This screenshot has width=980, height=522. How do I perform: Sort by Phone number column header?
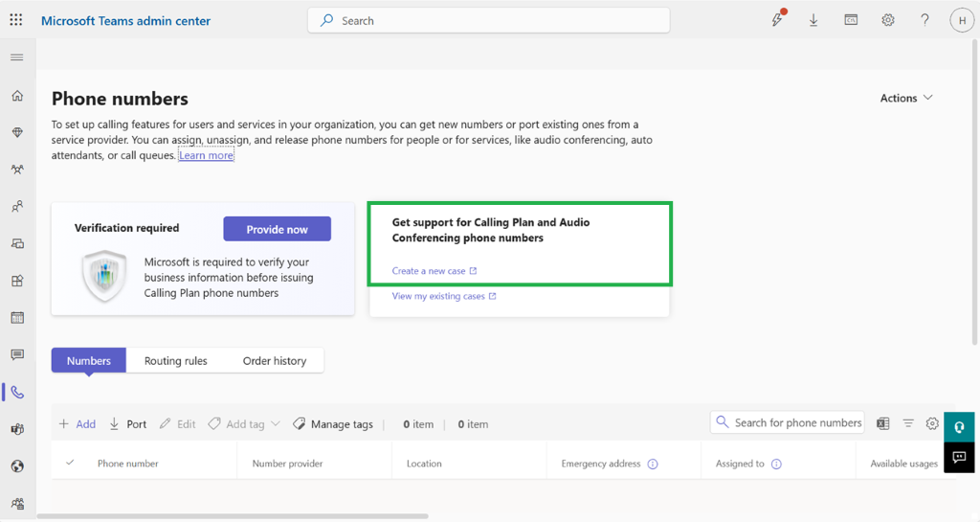tap(127, 464)
